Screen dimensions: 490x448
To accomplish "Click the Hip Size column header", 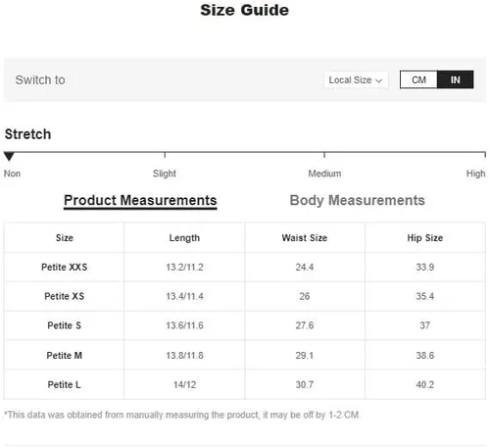I will (x=425, y=238).
